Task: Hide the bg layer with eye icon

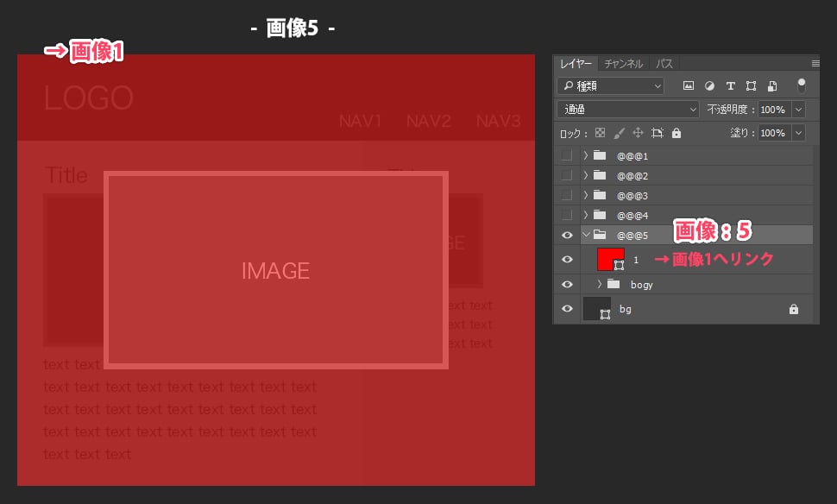Action: (x=567, y=309)
